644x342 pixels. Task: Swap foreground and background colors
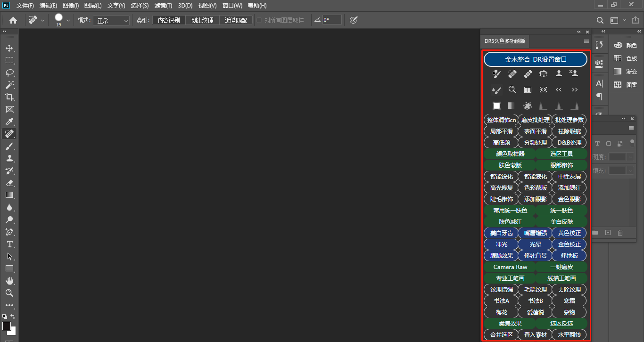point(13,317)
